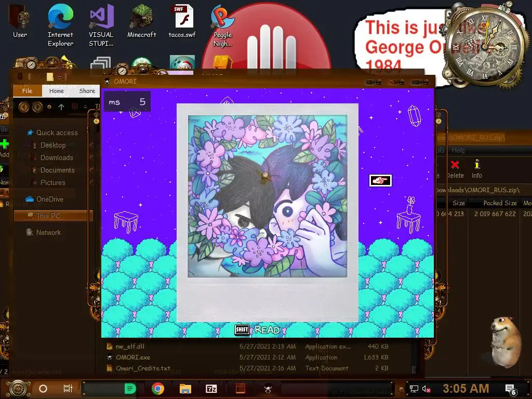532x399 pixels.
Task: Open the Help menu in 7-Zip
Action: pyautogui.click(x=458, y=150)
